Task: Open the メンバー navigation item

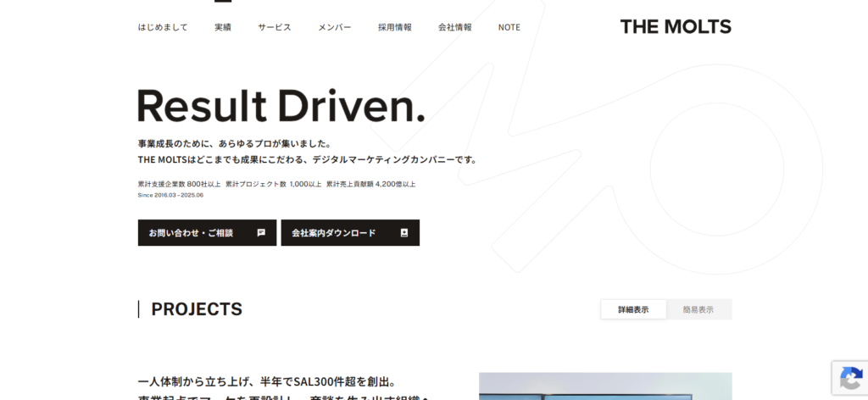Action: [334, 27]
